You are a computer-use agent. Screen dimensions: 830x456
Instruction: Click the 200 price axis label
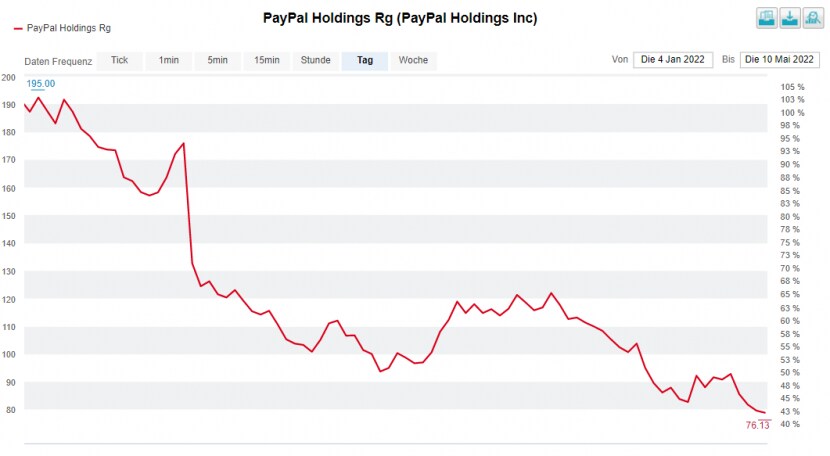click(8, 77)
